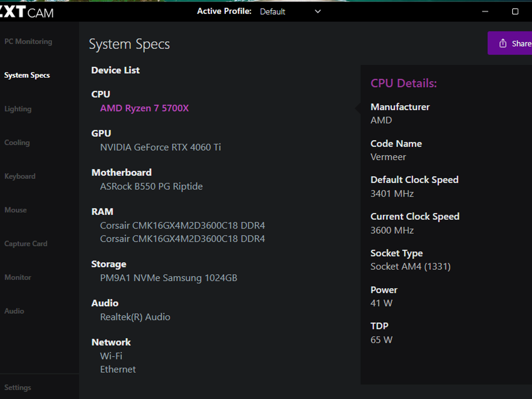Click the Default Clock Speed label

click(415, 180)
